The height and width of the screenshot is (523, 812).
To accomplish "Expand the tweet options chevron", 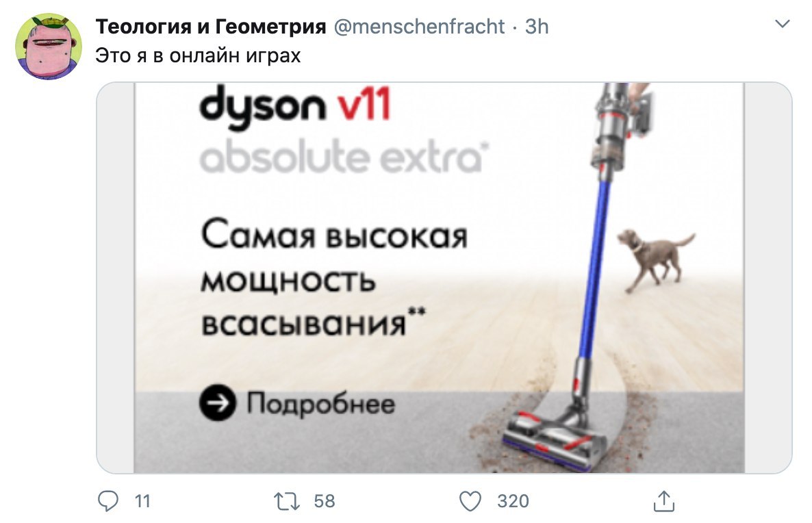I will [x=782, y=24].
